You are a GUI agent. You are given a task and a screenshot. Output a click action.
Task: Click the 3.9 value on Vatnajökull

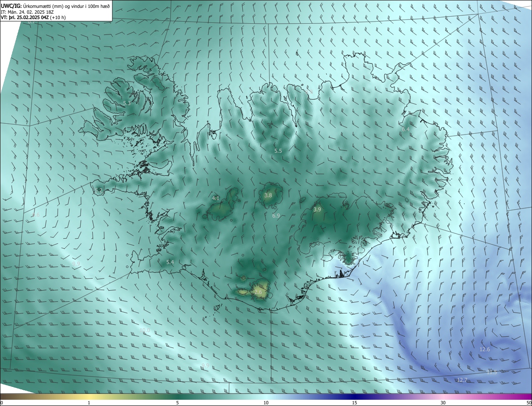(x=317, y=210)
